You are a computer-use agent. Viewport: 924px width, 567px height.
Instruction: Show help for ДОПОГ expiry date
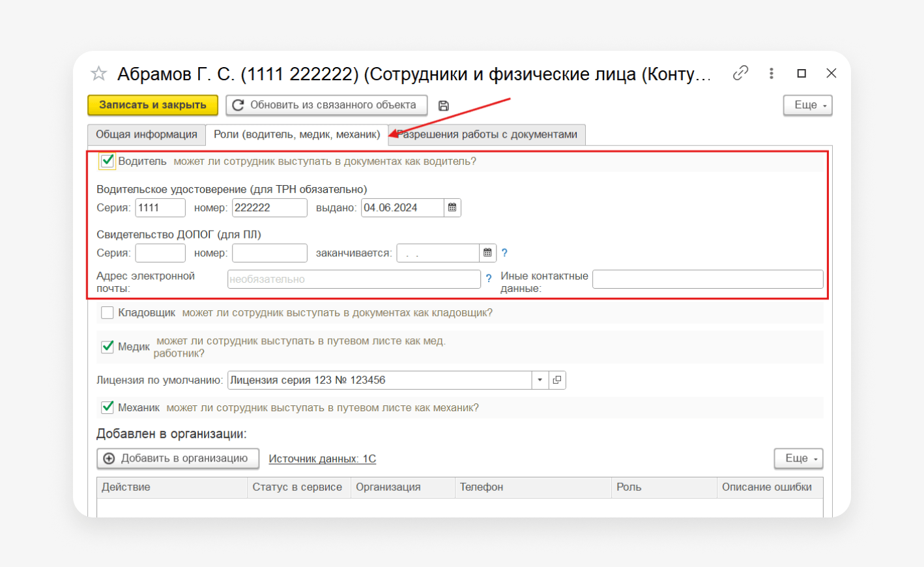[504, 253]
